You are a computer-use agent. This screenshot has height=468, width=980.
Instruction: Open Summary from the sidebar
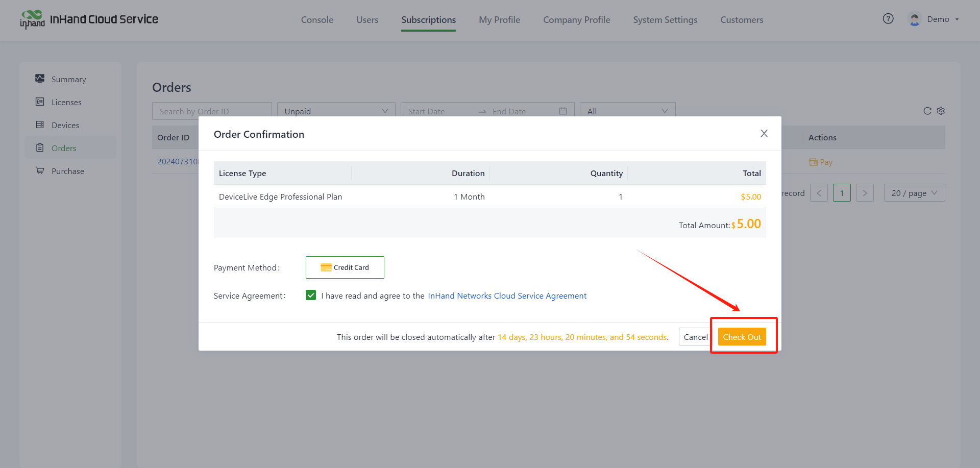point(68,80)
